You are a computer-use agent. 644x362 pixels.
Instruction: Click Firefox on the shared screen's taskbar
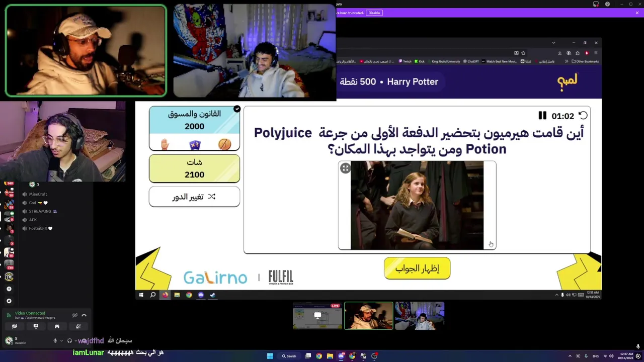pos(165,295)
